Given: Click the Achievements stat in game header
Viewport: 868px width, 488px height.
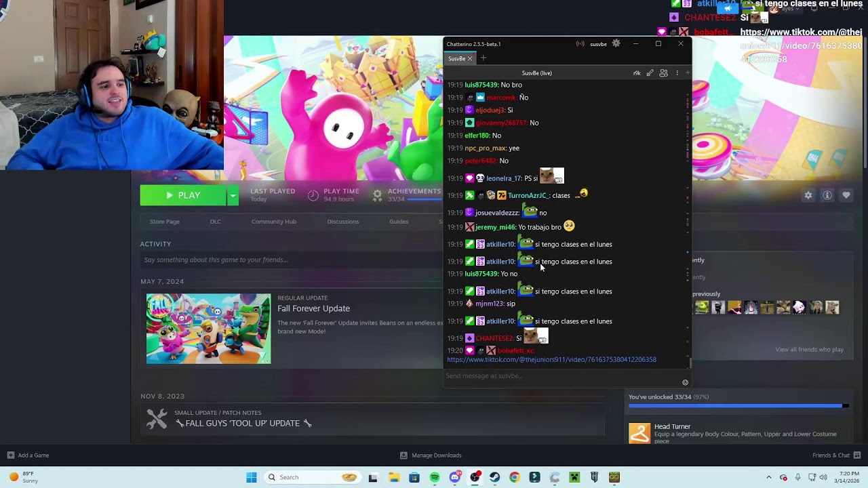Looking at the screenshot, I should (407, 195).
